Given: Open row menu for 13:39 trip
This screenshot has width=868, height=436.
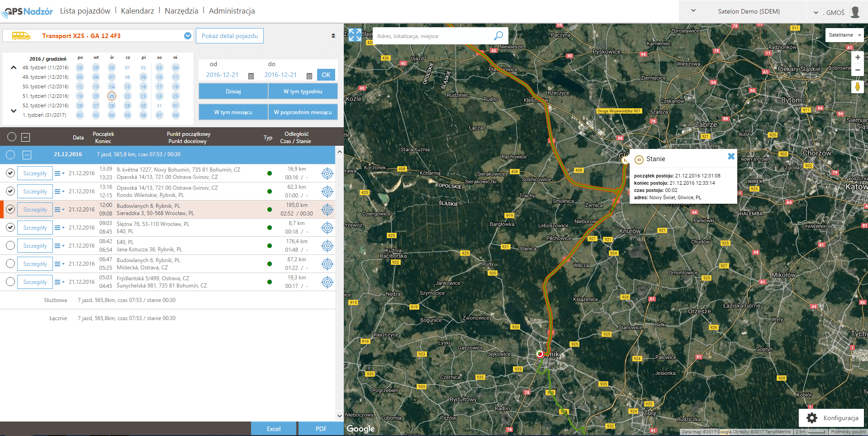Looking at the screenshot, I should (x=59, y=173).
